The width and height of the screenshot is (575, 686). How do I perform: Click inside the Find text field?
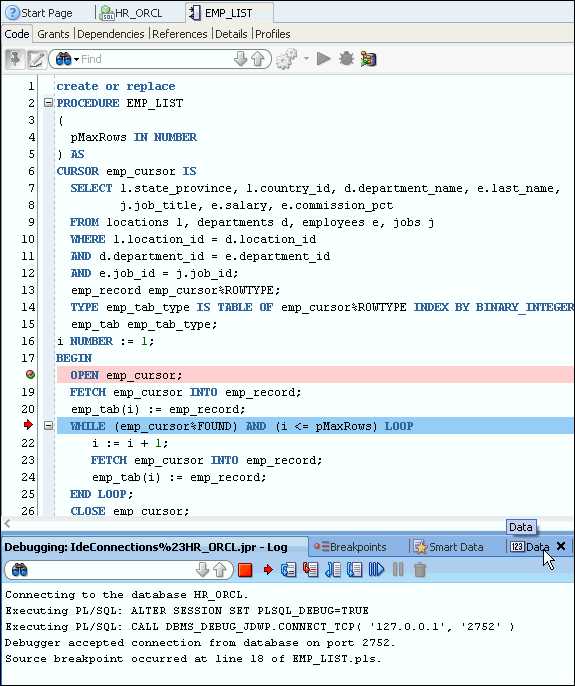click(155, 59)
